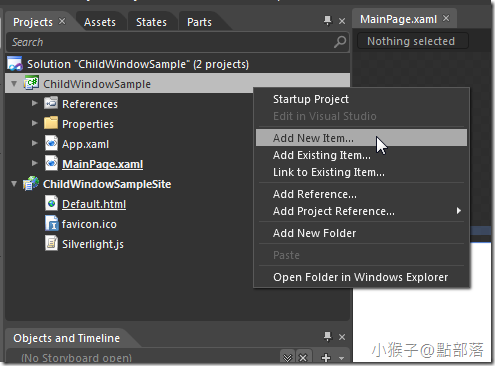Choose Add Reference... menu entry
This screenshot has width=495, height=366.
[361, 194]
